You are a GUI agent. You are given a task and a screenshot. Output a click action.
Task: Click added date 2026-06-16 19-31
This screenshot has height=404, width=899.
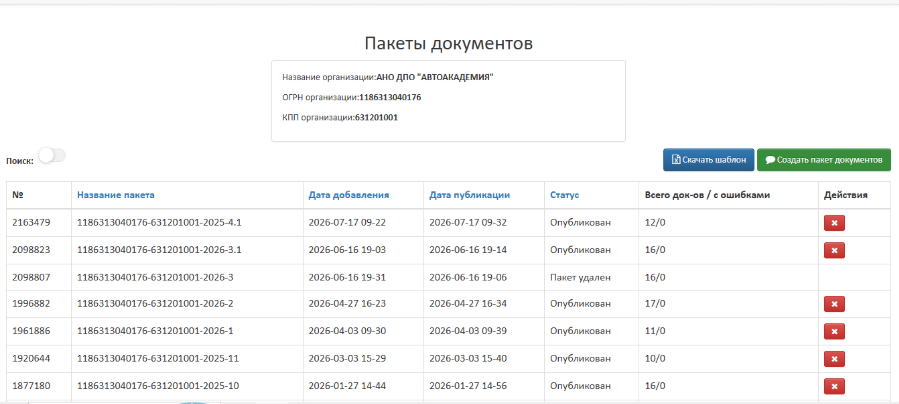[347, 277]
